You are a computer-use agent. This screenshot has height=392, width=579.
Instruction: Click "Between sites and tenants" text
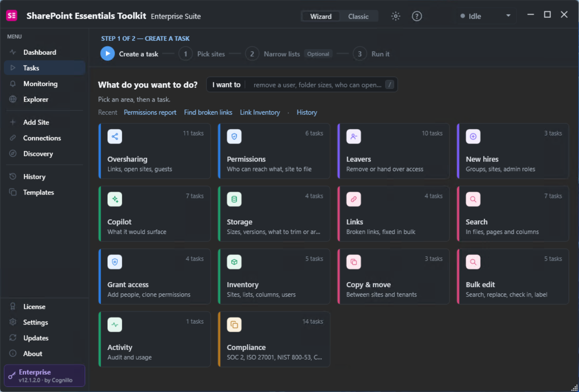point(381,295)
